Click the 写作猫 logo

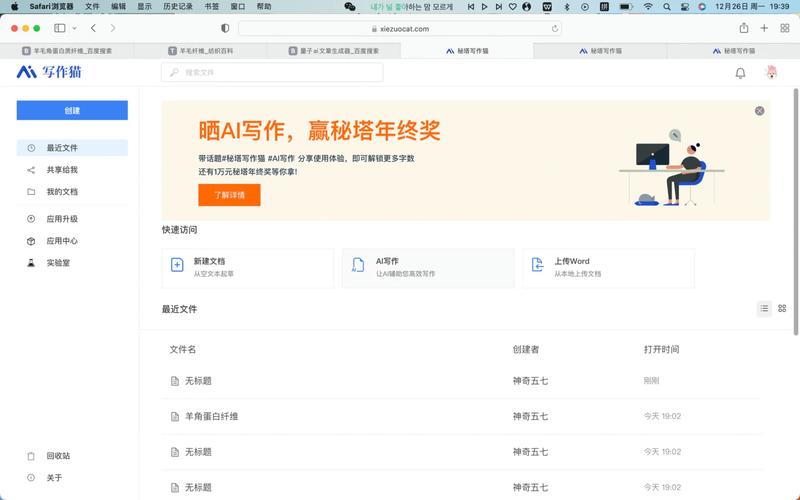click(49, 72)
